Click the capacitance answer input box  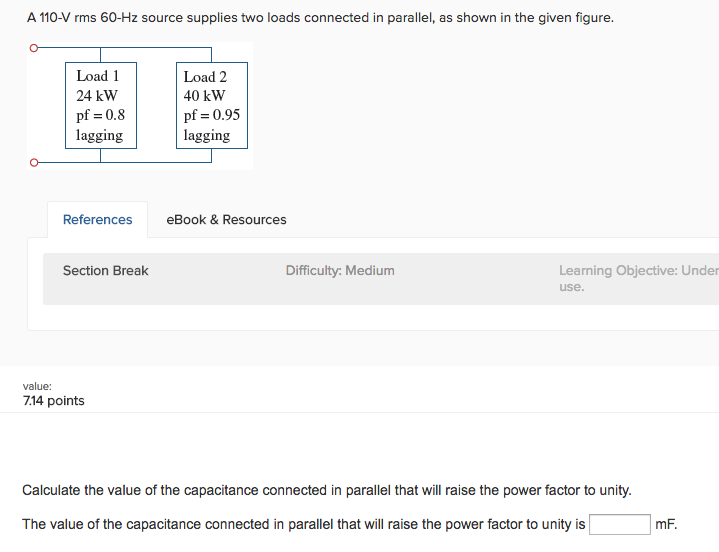(620, 525)
